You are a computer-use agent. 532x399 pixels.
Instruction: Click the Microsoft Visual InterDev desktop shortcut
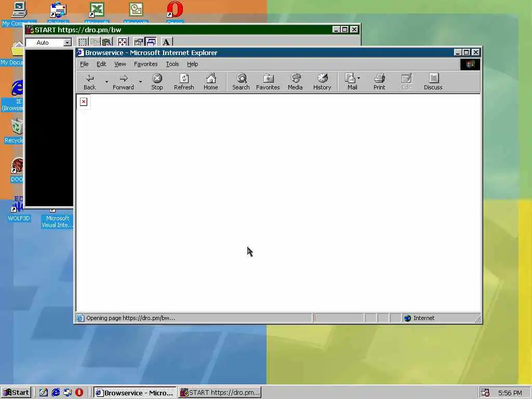tap(57, 218)
